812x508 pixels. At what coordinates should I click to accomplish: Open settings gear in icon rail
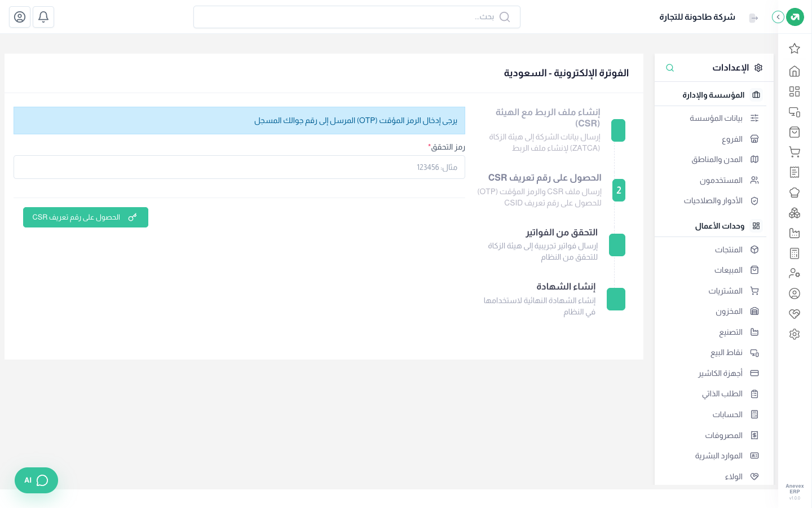795,334
